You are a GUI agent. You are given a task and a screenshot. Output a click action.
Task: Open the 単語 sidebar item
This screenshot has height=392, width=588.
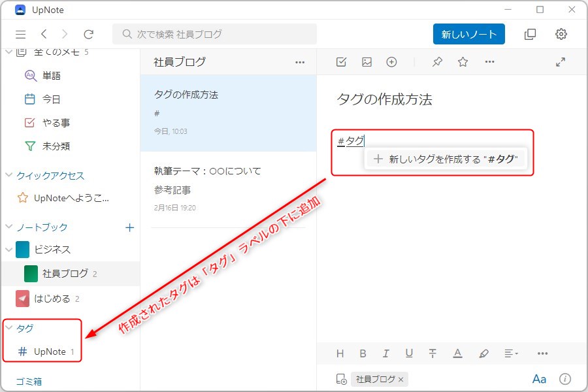tap(70, 76)
